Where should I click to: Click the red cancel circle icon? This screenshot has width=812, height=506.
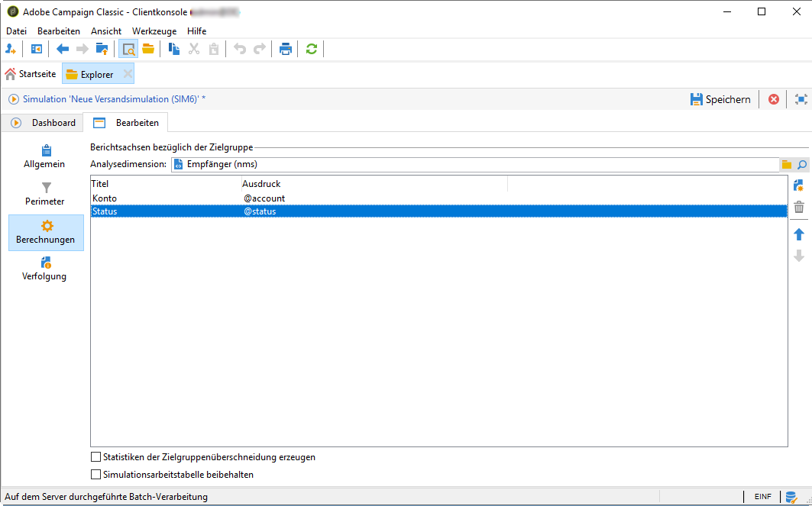pos(774,98)
